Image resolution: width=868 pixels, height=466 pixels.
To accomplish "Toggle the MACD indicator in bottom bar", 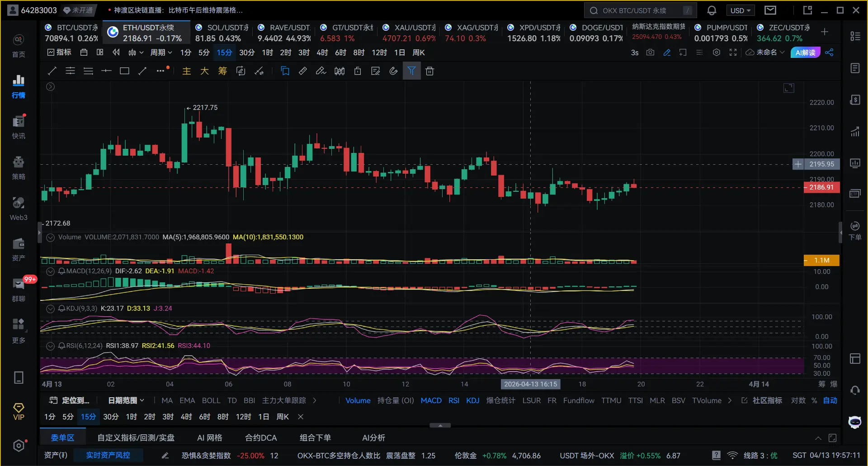I will coord(431,400).
